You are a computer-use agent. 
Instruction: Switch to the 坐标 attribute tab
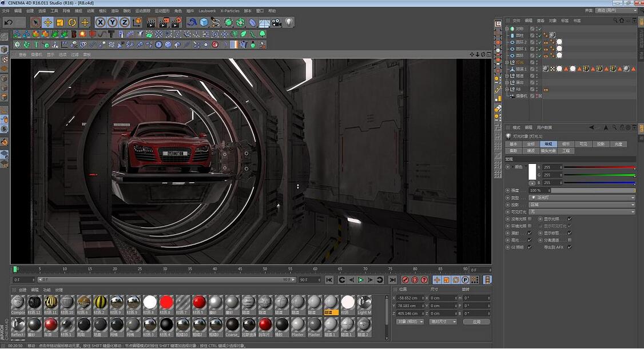coord(531,144)
